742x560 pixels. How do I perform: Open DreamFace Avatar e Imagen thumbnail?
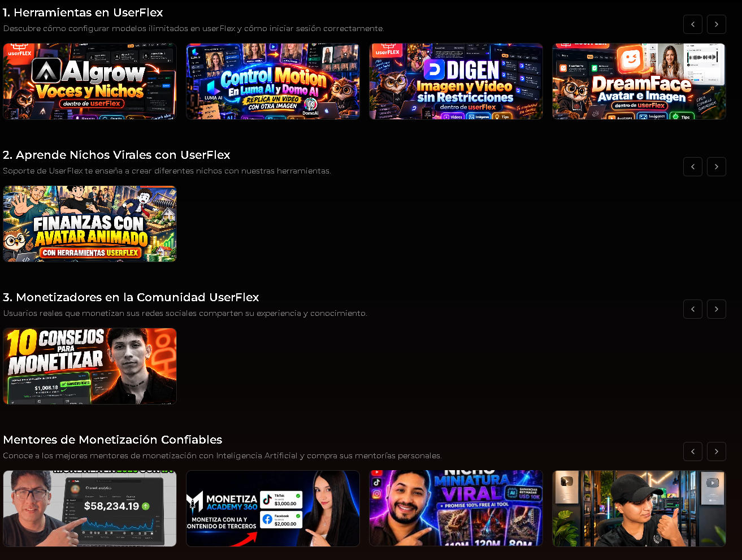(639, 81)
